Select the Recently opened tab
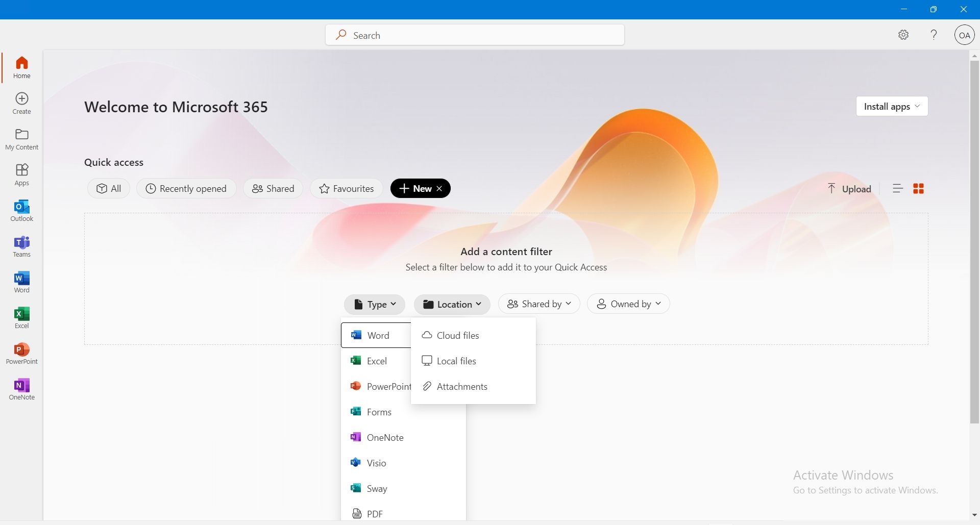This screenshot has width=980, height=525. tap(186, 189)
